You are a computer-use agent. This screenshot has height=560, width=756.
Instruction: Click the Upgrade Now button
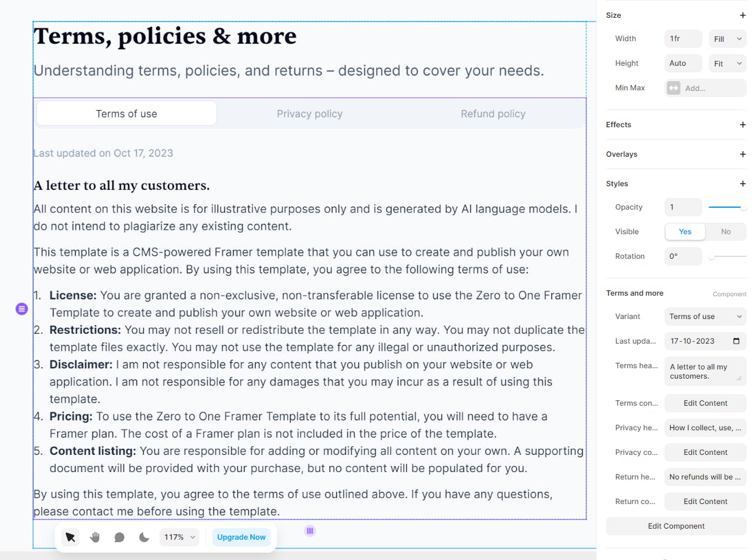click(241, 537)
